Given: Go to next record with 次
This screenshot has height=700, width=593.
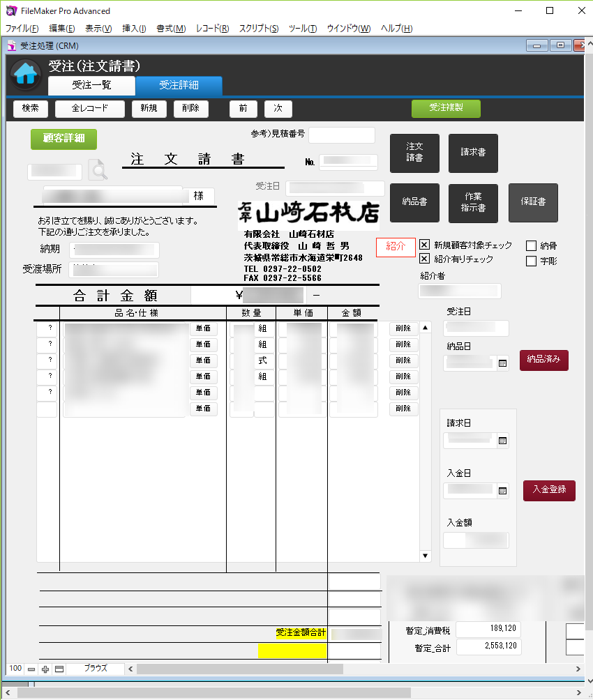Looking at the screenshot, I should point(278,109).
